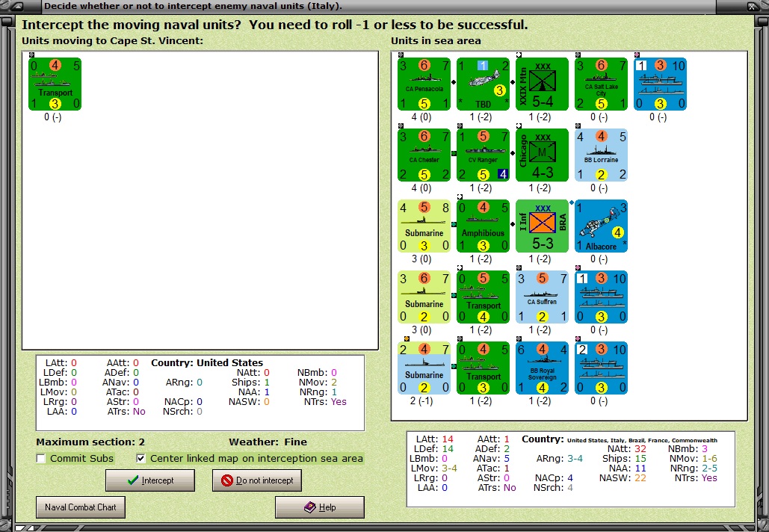Enable the Commit Subs checkbox
This screenshot has width=769, height=532.
41,459
